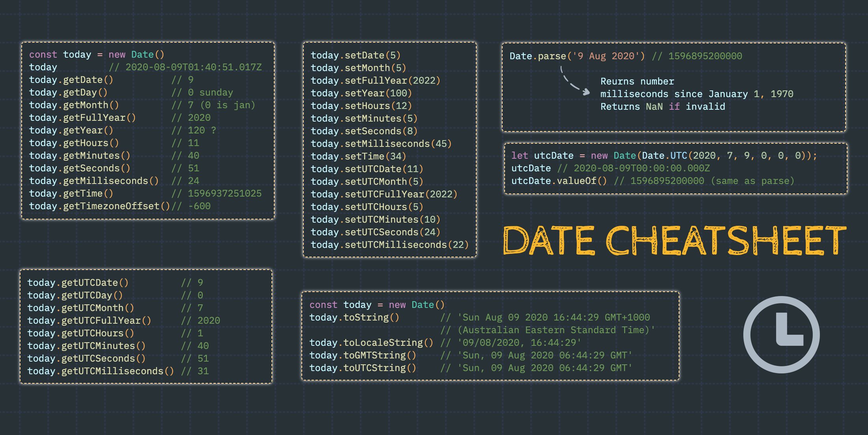This screenshot has height=435, width=868.
Task: Click the const today = new Date() declaration
Action: click(x=97, y=54)
